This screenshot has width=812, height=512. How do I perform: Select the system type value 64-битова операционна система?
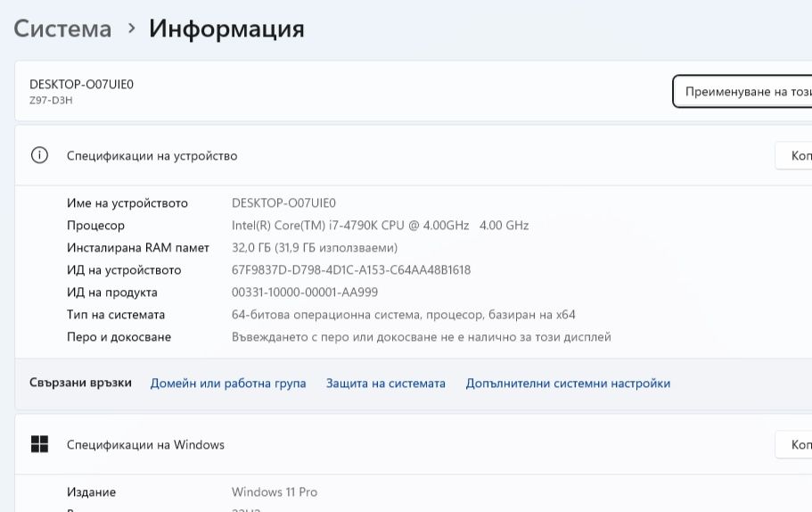[404, 315]
